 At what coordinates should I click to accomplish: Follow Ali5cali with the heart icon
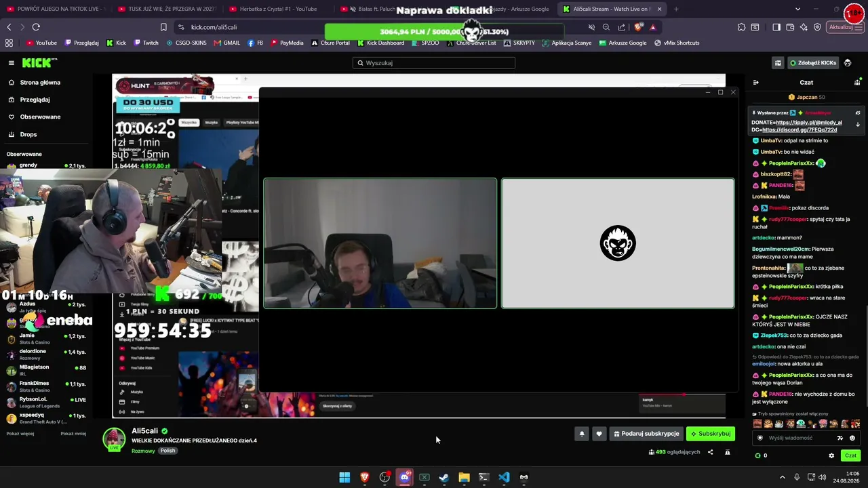(x=599, y=434)
